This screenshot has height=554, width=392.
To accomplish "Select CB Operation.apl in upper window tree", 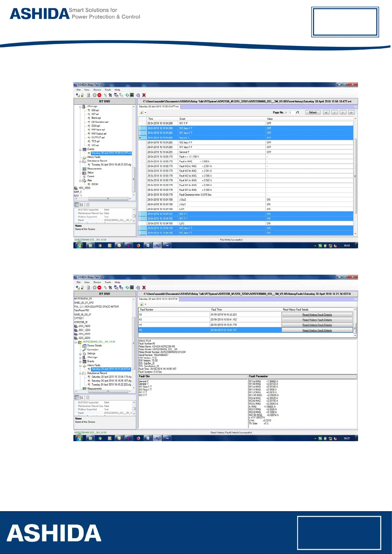I will (x=100, y=122).
